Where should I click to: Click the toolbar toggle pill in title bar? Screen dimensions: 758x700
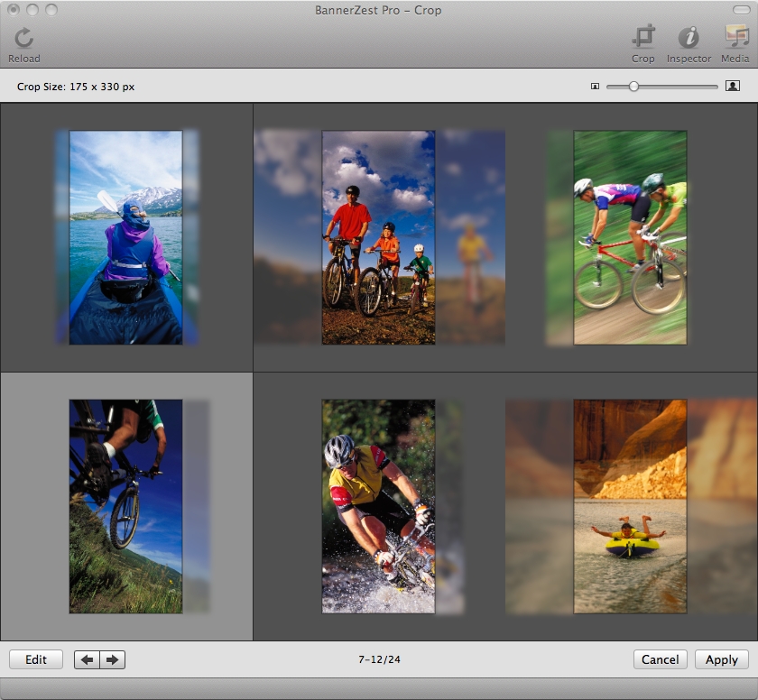741,10
